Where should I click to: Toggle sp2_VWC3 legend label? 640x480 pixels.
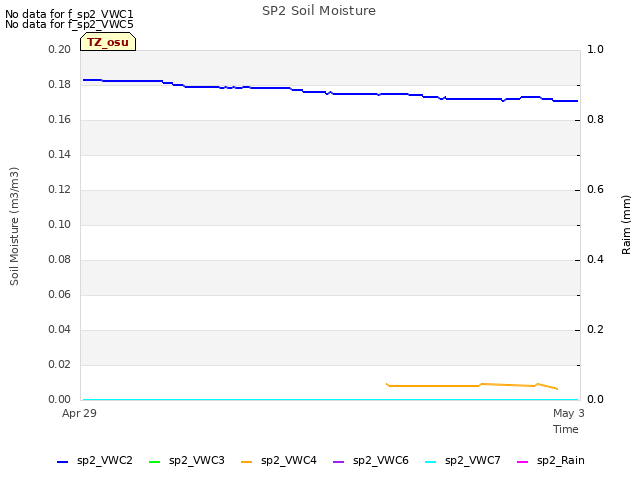pos(197,460)
